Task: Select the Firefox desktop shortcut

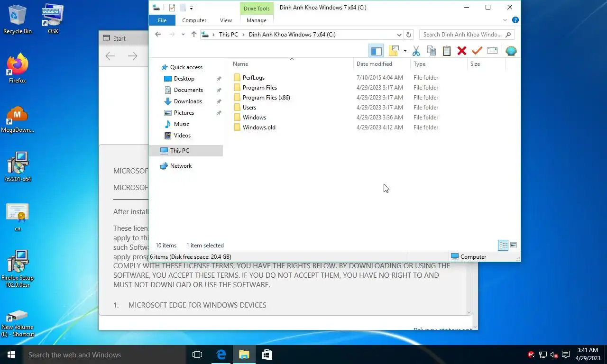Action: tap(18, 69)
